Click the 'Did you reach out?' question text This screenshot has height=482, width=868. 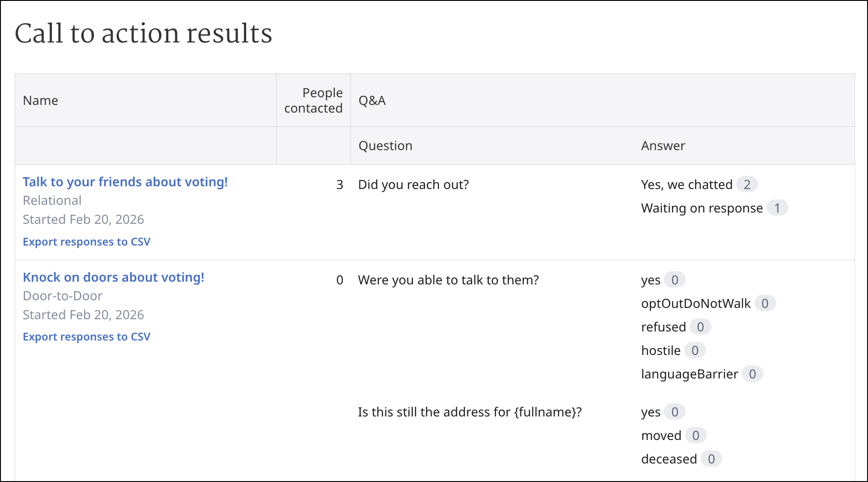(x=413, y=184)
